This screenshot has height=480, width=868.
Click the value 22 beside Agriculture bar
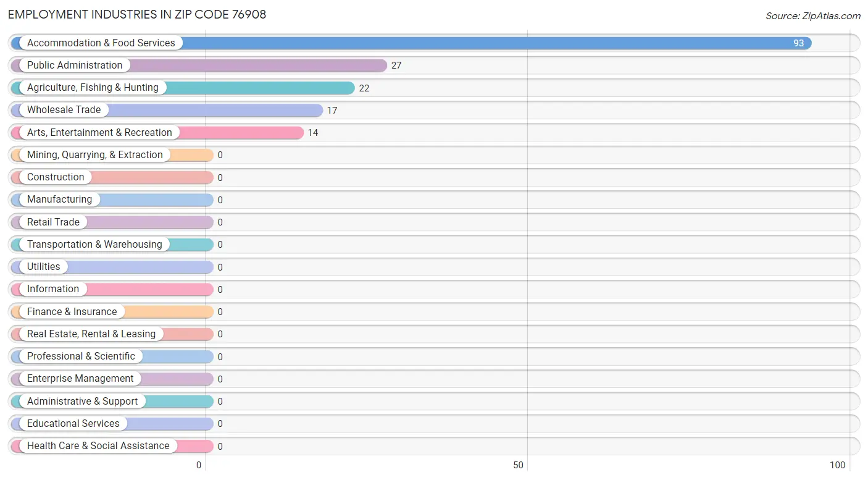(x=364, y=88)
